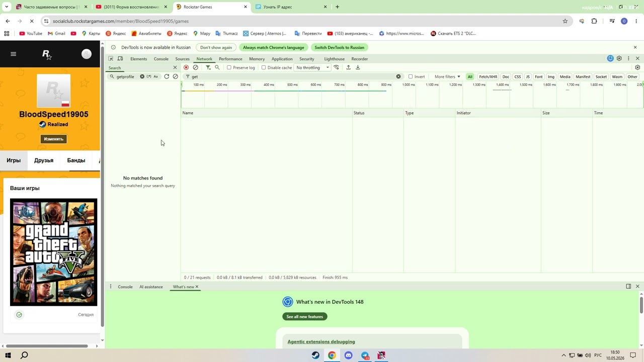Click Switch DevTools to Russian
The image size is (644, 362).
(x=339, y=47)
